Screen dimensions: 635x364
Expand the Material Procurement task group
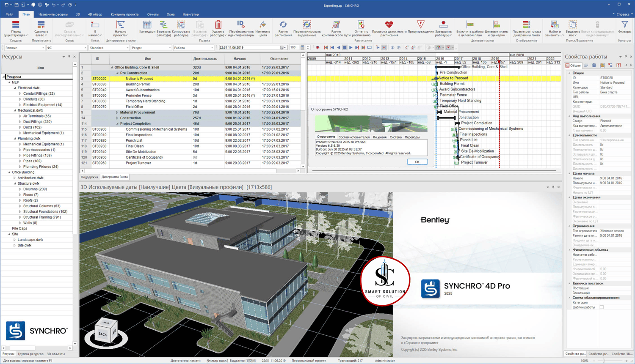point(117,112)
